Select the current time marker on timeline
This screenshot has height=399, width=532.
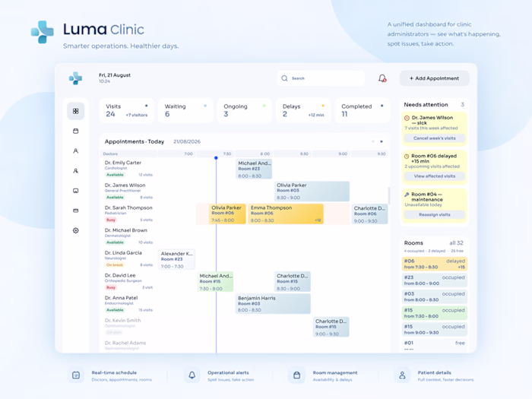coord(216,158)
